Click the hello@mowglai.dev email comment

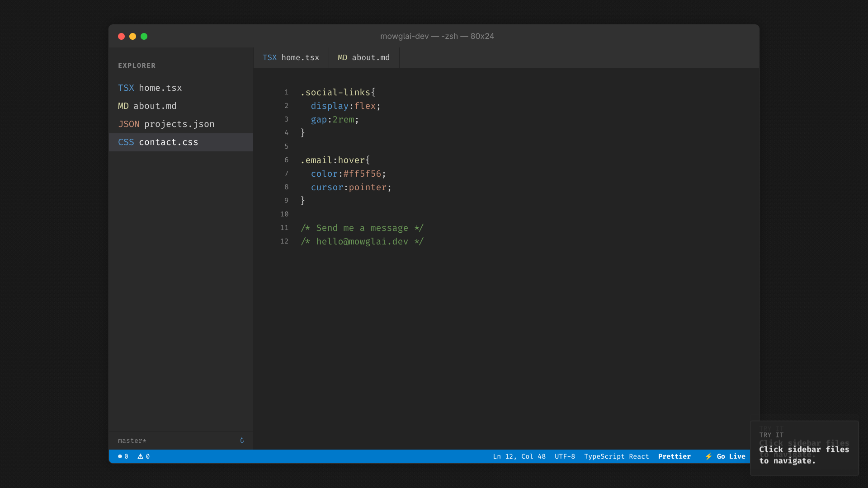point(362,241)
